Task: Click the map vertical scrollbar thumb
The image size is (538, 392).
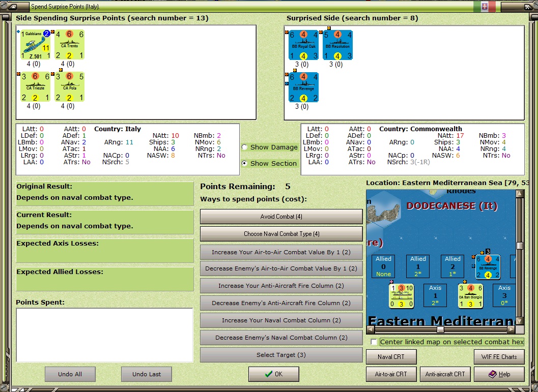Action: click(x=520, y=246)
